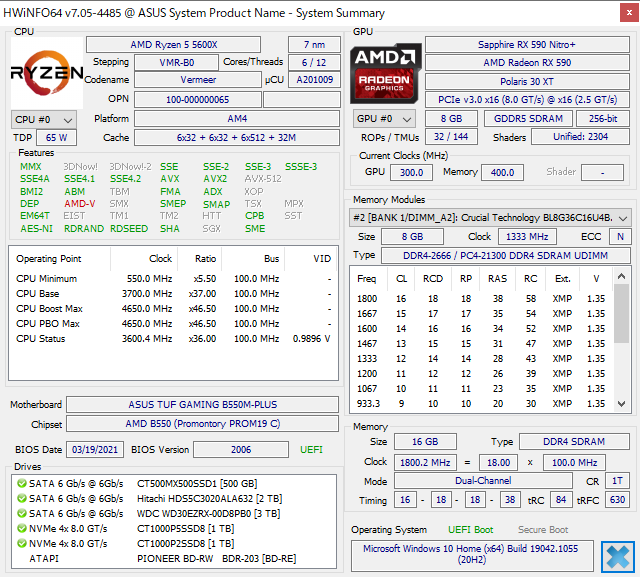
Task: Open the GPU #0 selector dropdown
Action: [x=384, y=119]
